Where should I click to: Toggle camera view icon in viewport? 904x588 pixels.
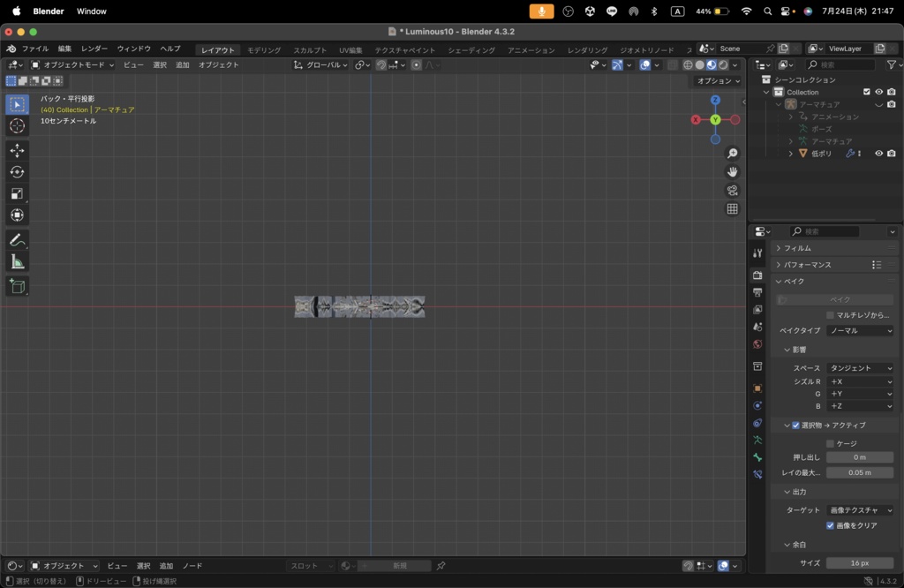(732, 190)
